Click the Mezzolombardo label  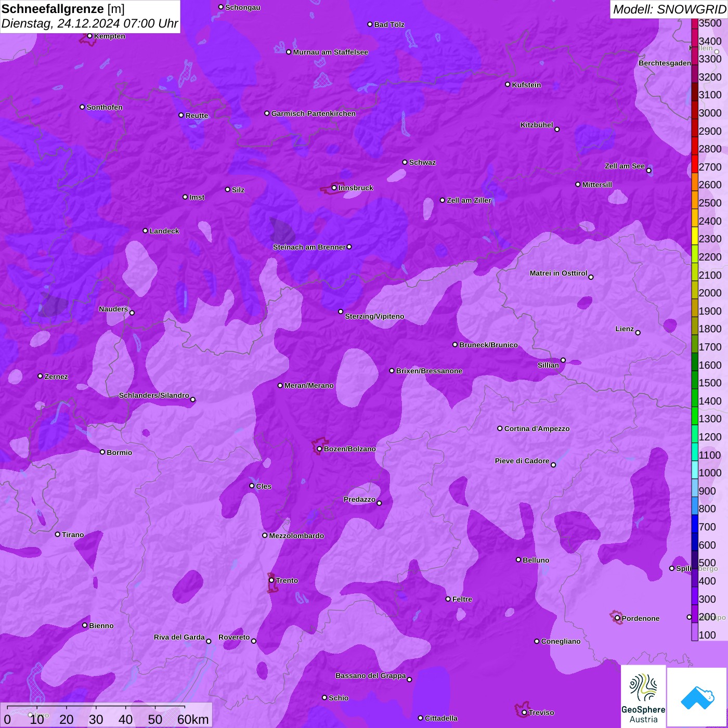coord(297,536)
